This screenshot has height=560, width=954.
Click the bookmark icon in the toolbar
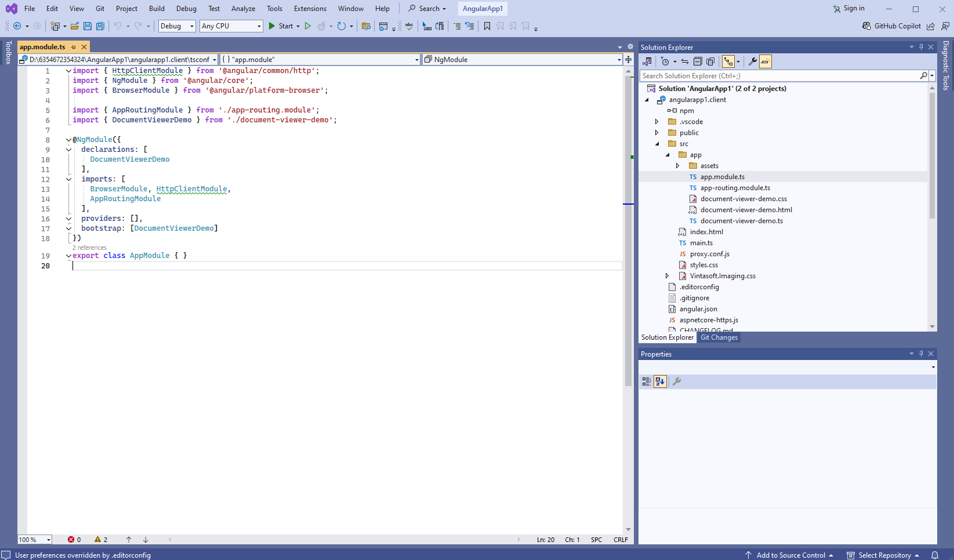pyautogui.click(x=487, y=26)
